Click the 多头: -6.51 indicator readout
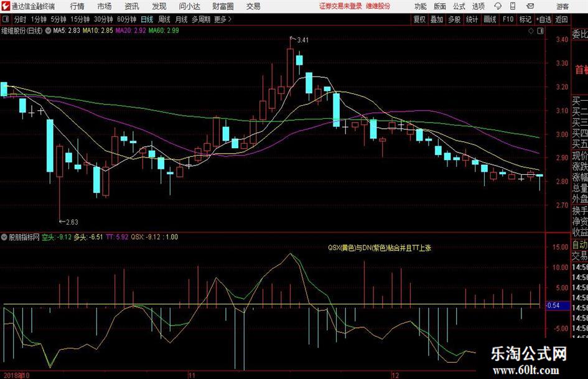This screenshot has width=588, height=379. 88,237
